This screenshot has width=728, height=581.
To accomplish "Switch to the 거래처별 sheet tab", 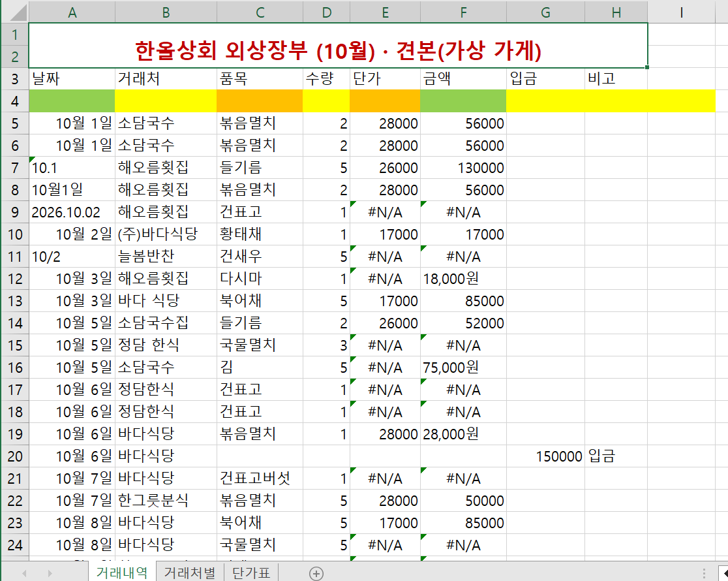I will [190, 573].
